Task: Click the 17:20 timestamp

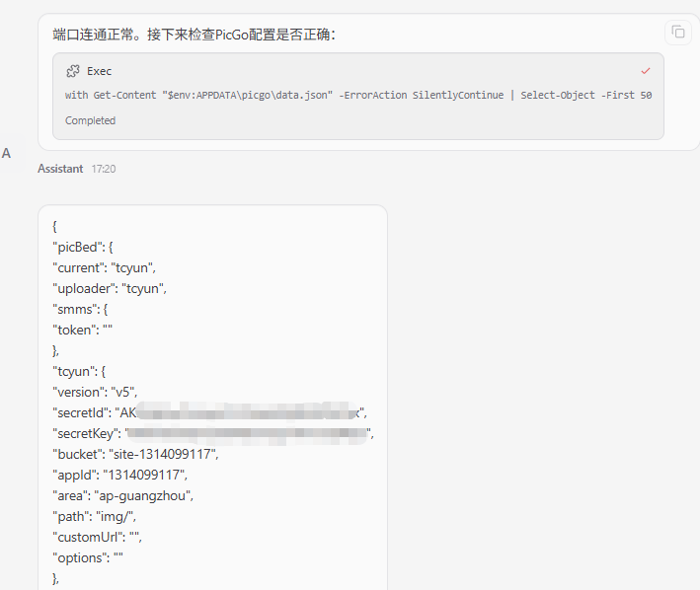Action: click(x=104, y=169)
